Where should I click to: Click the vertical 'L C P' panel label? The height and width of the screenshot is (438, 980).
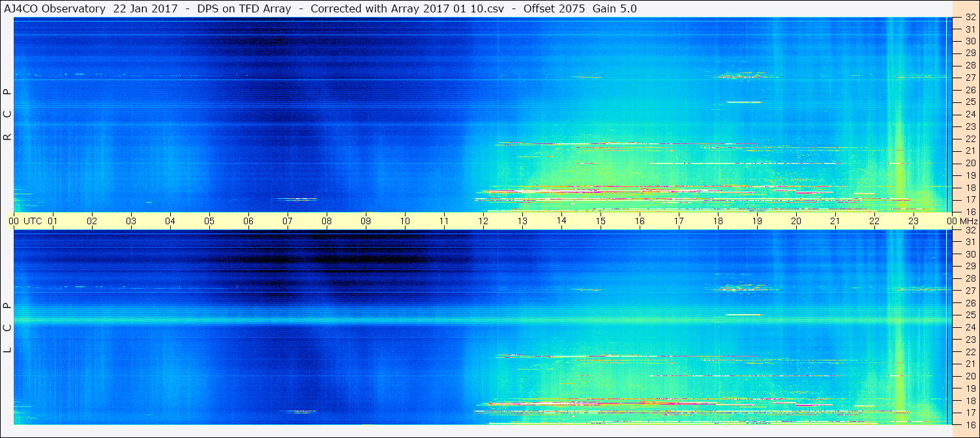coord(8,328)
